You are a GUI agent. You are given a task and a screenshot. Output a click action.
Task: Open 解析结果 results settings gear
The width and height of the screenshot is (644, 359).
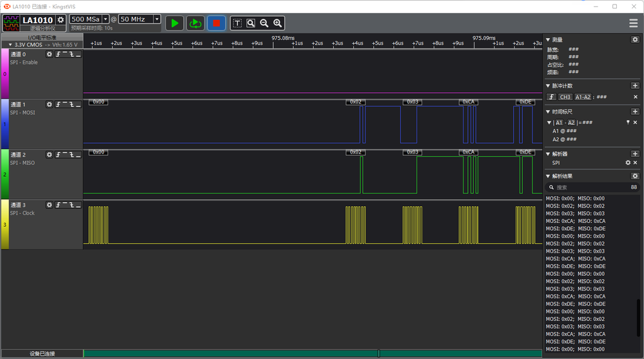click(x=635, y=176)
